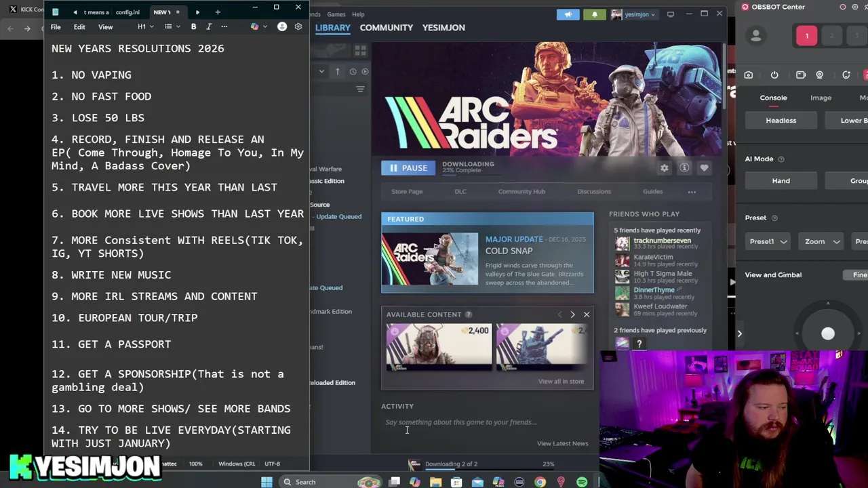This screenshot has height=488, width=868.
Task: Open friend tracknumberseven profile
Action: tap(662, 241)
